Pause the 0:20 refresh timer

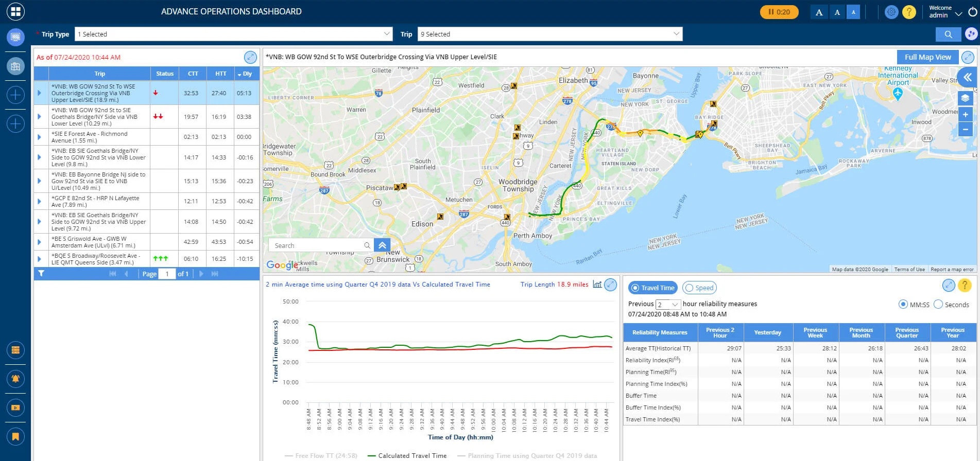[779, 12]
